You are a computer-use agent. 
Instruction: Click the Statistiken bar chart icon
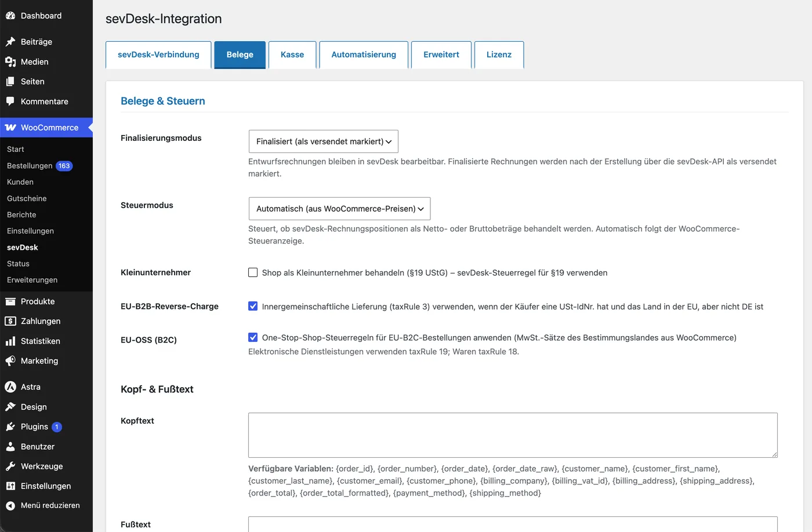[x=10, y=341]
